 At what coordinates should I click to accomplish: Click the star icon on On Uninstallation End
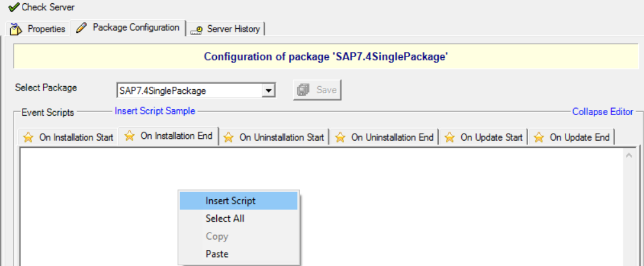point(340,137)
